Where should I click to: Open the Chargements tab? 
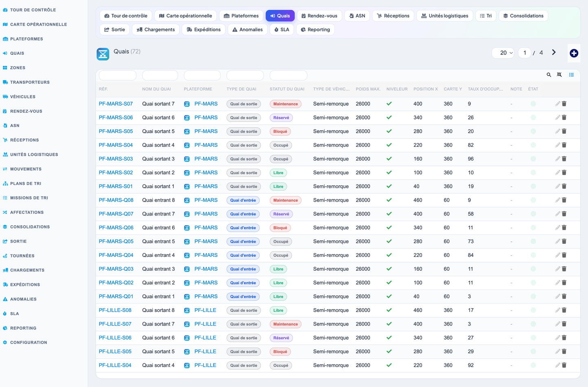[156, 30]
